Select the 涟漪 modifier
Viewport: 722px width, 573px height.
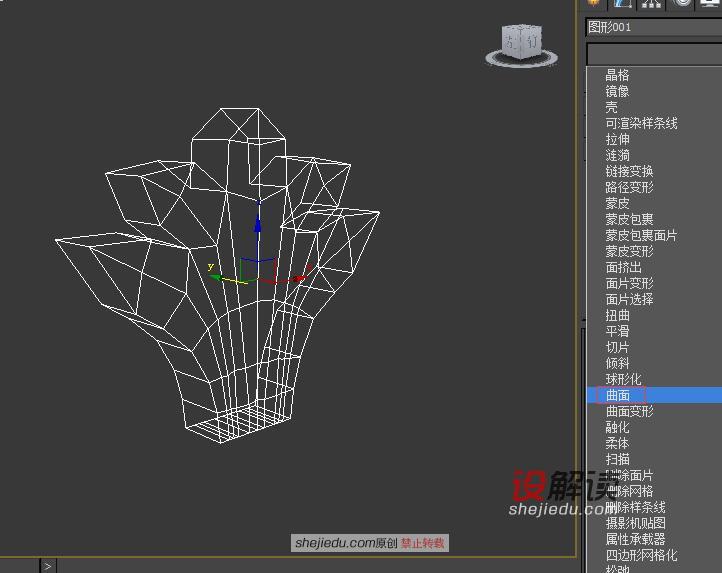617,155
